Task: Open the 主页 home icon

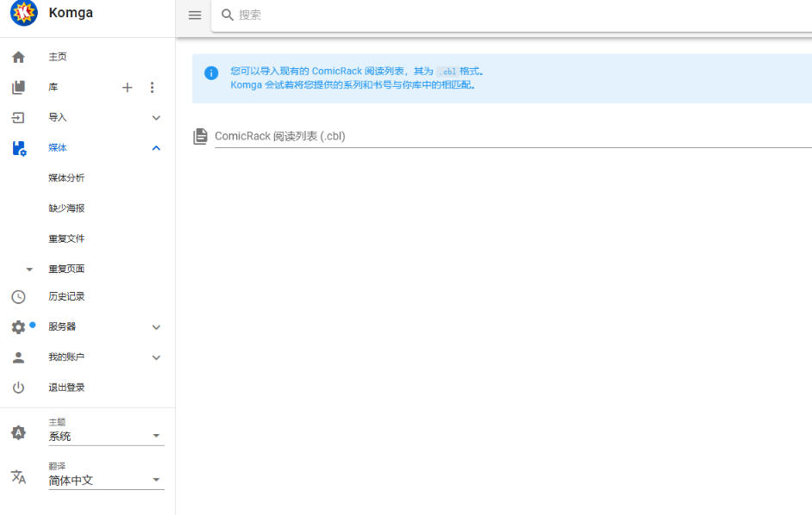Action: (18, 57)
